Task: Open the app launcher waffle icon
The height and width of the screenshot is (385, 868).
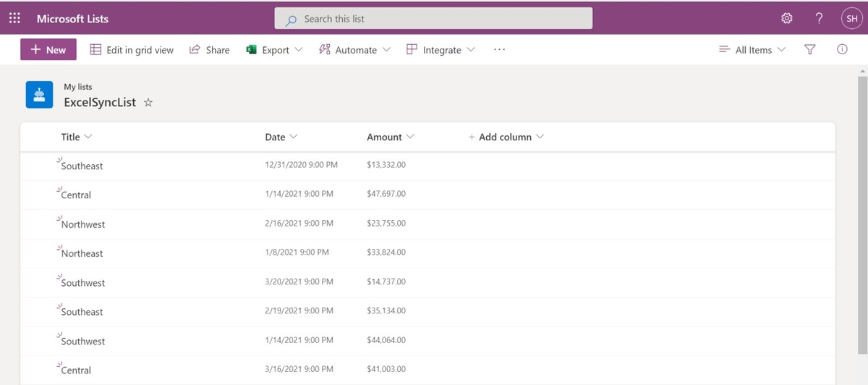Action: 14,18
